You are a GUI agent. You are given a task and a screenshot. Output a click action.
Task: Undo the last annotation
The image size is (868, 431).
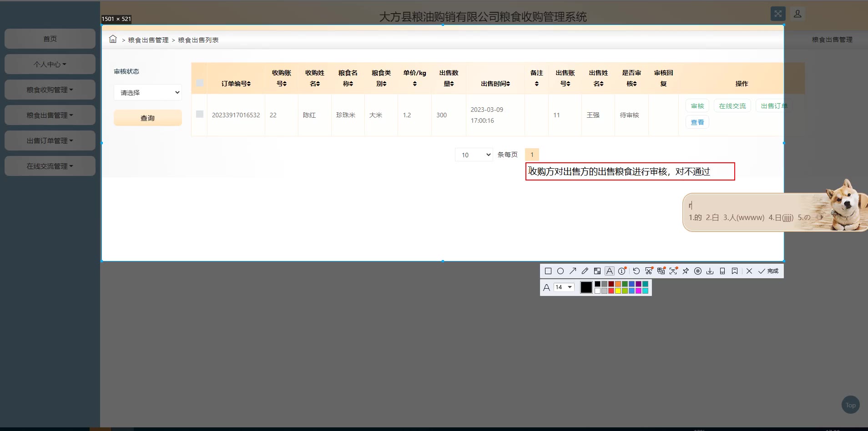point(636,271)
